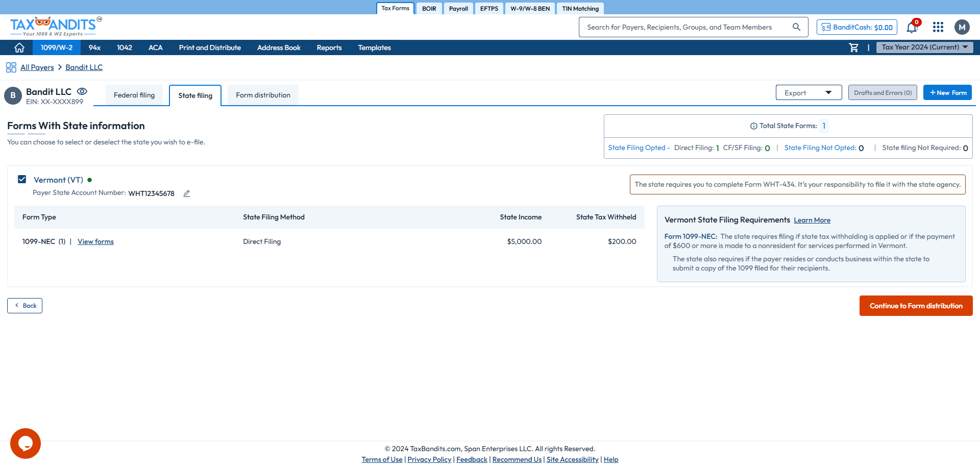Open Terms of Use footer link
The image size is (980, 469).
click(382, 459)
